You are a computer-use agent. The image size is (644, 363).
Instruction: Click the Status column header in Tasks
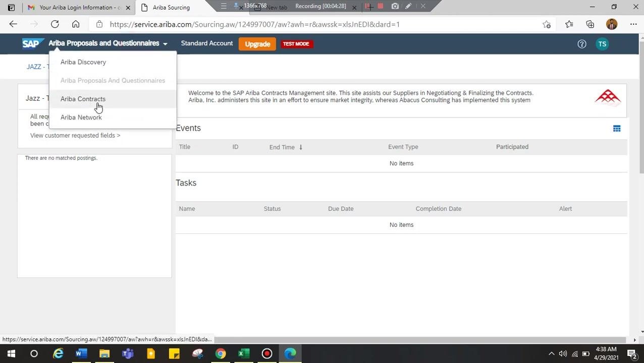(272, 209)
